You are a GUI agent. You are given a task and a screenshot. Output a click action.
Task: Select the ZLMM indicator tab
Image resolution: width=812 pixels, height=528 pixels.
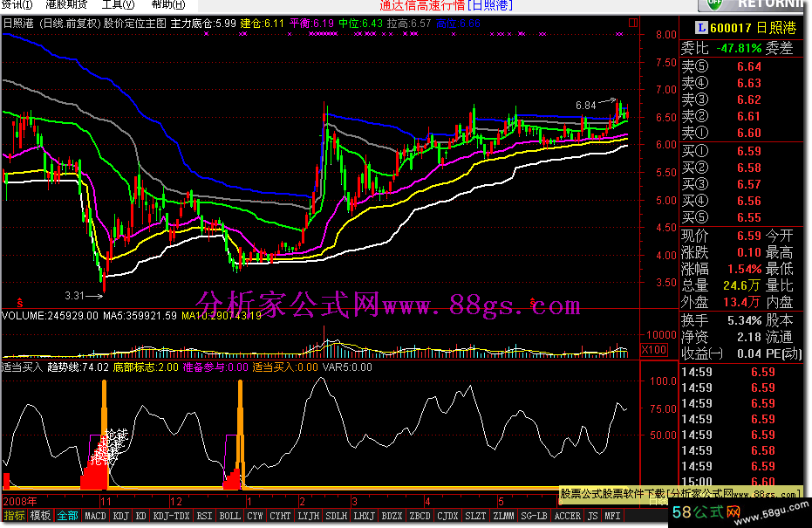503,516
